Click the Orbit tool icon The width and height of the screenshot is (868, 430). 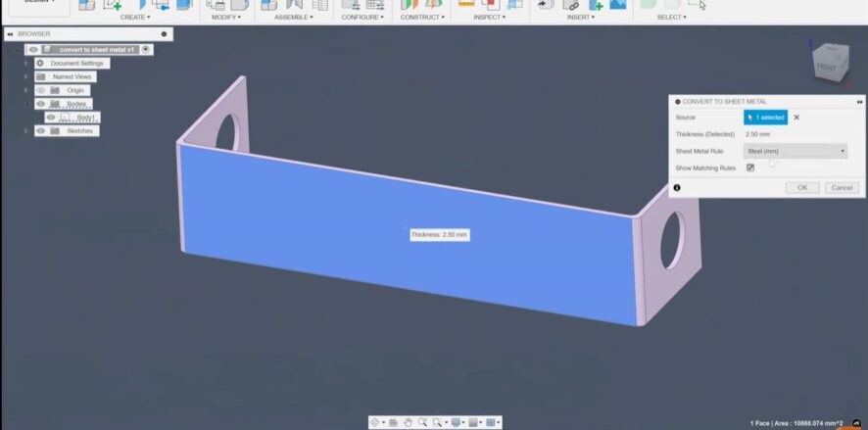pos(375,422)
